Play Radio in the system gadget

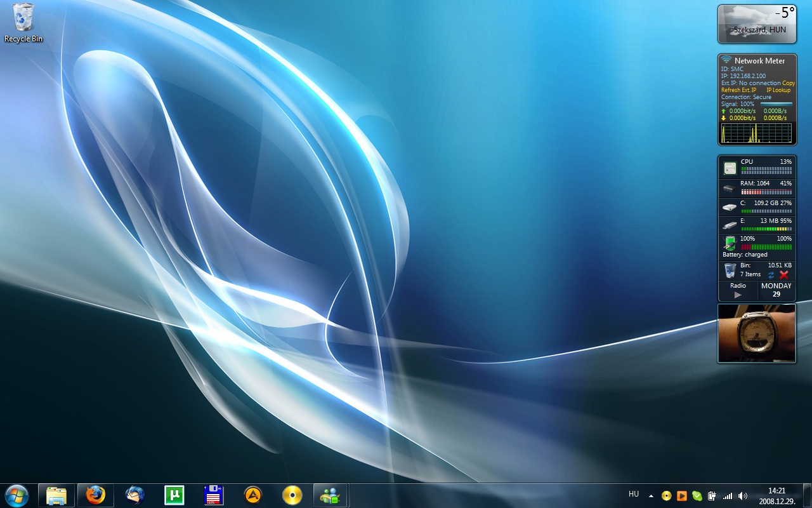coord(738,295)
